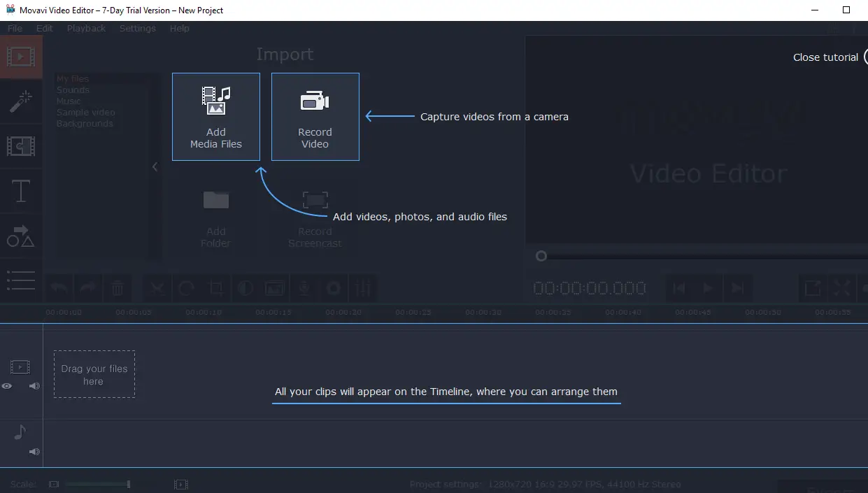Viewport: 868px width, 493px height.
Task: Open the File menu
Action: click(15, 28)
